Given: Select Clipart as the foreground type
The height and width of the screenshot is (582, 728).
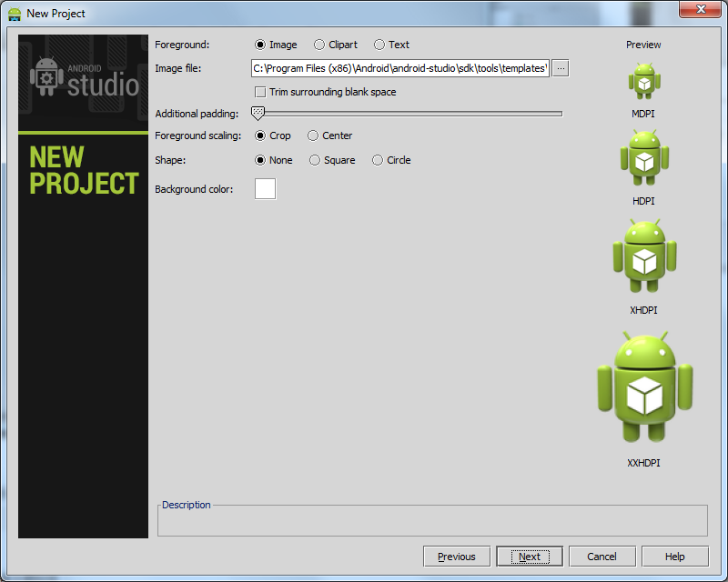Looking at the screenshot, I should 318,44.
